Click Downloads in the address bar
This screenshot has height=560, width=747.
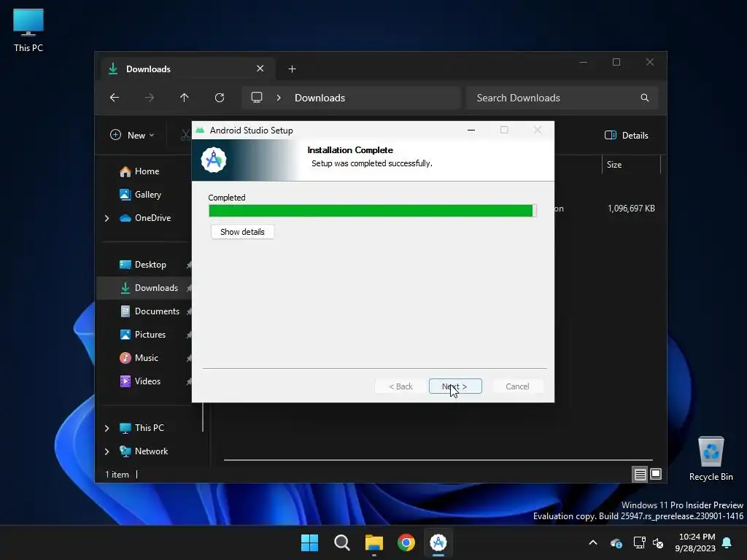click(320, 98)
